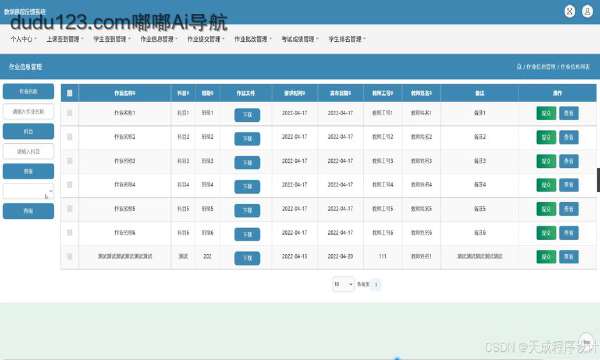Download the file for the 测试 row

(247, 258)
